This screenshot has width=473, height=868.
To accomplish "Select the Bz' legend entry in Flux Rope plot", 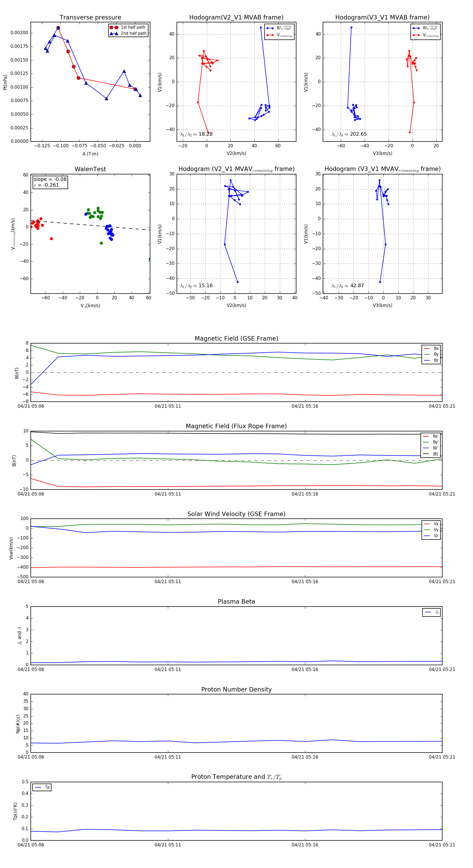I will 431,448.
